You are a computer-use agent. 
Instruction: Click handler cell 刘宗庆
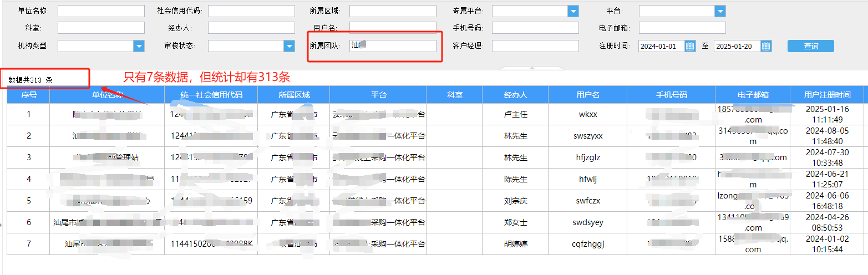pos(515,201)
